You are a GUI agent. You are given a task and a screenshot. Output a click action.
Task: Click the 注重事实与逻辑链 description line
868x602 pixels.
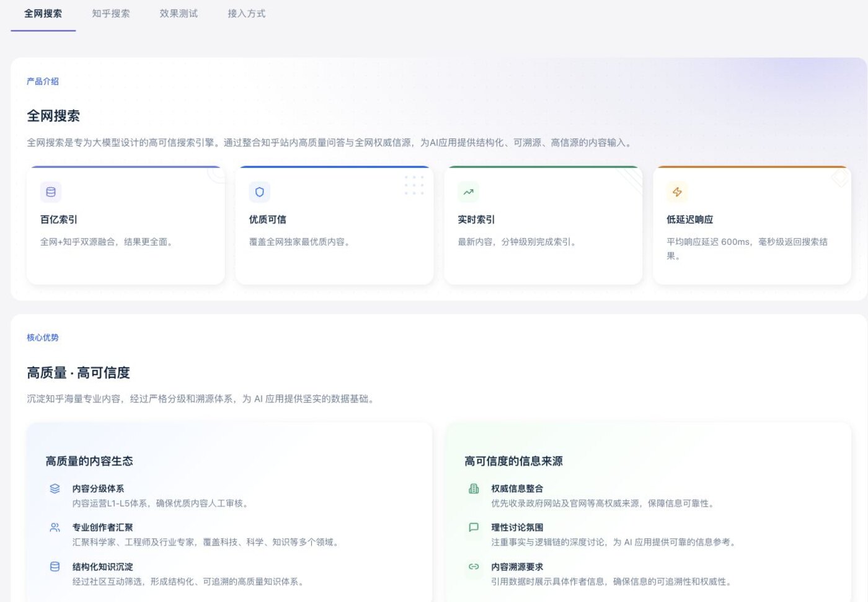coord(615,542)
